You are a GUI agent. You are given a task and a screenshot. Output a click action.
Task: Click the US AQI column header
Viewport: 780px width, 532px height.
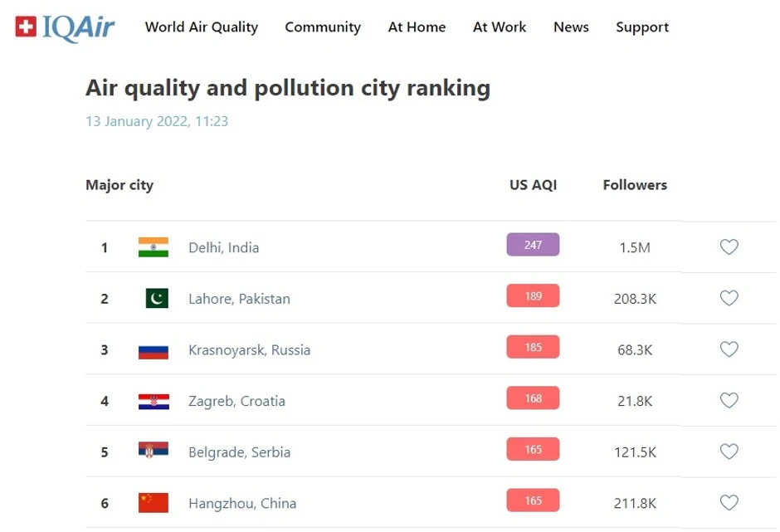tap(534, 185)
